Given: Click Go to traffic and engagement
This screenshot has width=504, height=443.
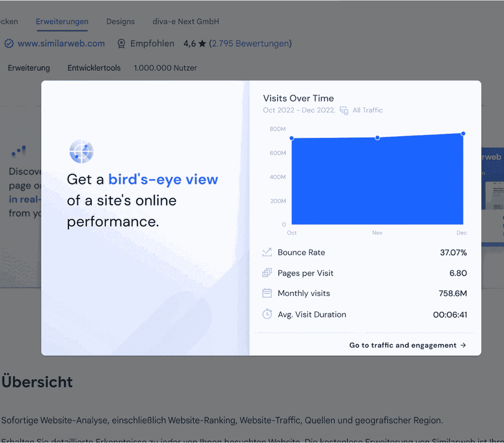Looking at the screenshot, I should coord(407,345).
